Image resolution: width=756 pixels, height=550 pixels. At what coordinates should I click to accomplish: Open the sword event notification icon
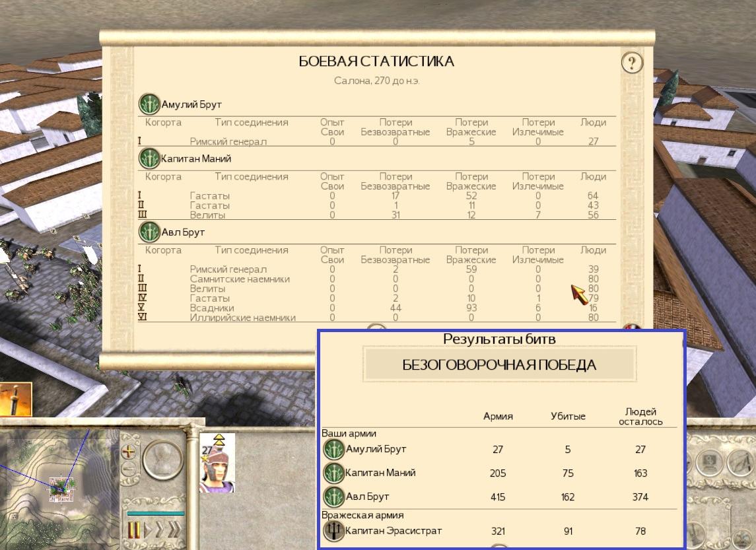[15, 399]
